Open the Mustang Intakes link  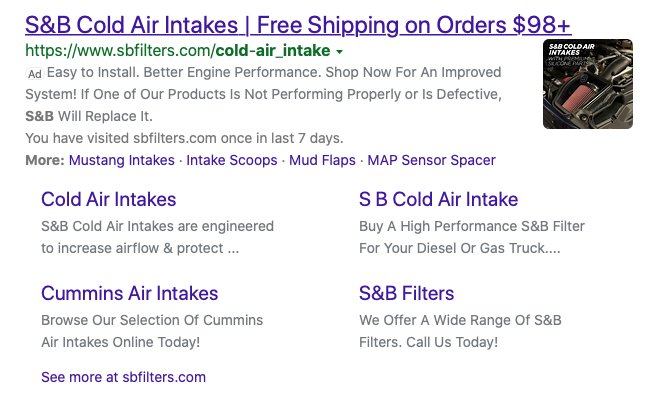point(122,160)
